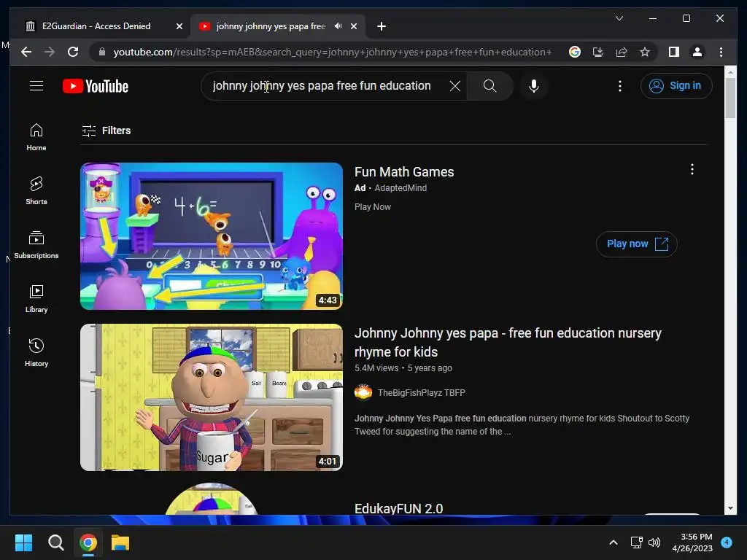
Task: Click the YouTube logo
Action: pos(96,86)
